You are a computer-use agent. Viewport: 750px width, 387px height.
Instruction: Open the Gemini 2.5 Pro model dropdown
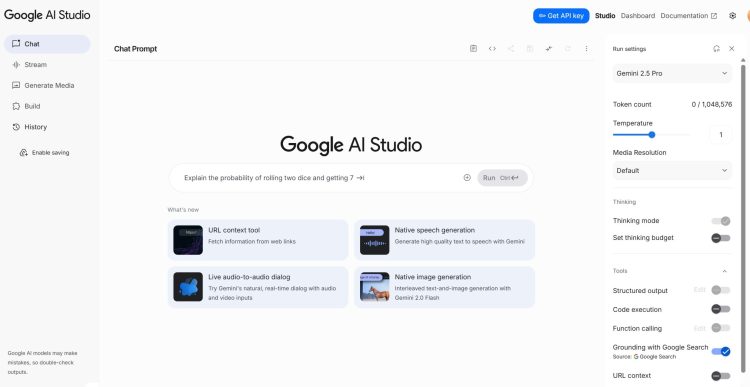pyautogui.click(x=672, y=73)
